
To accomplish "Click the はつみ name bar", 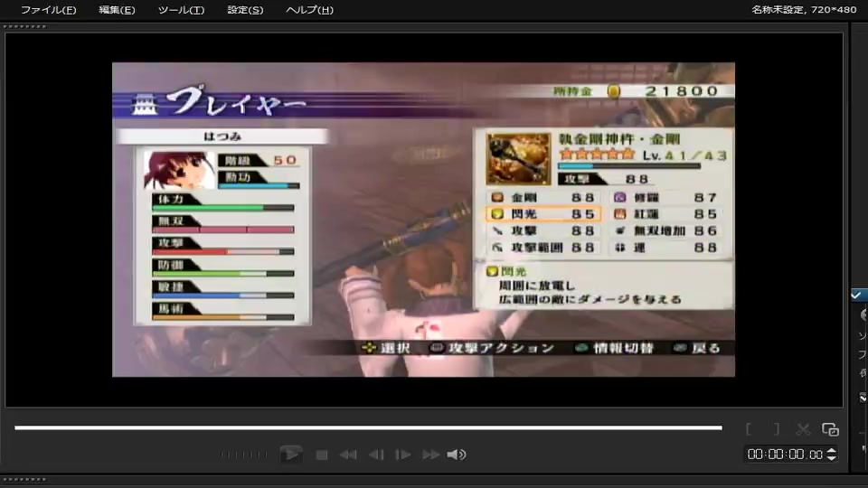I will (222, 136).
